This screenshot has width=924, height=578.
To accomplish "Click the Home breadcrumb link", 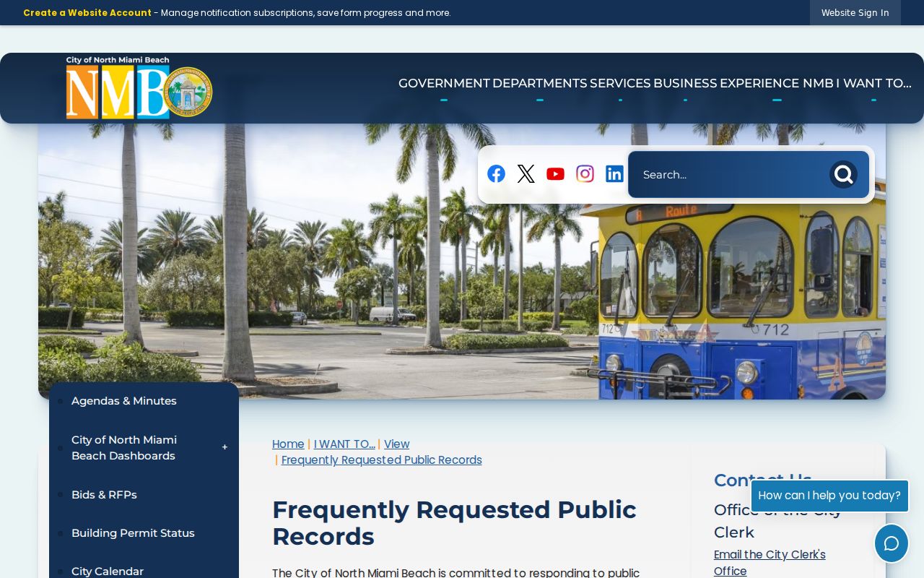I will coord(288,444).
